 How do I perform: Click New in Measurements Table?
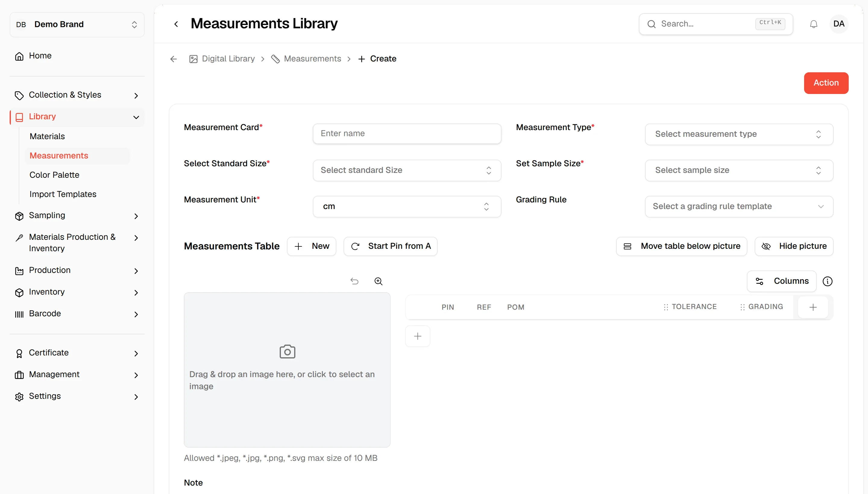point(311,246)
